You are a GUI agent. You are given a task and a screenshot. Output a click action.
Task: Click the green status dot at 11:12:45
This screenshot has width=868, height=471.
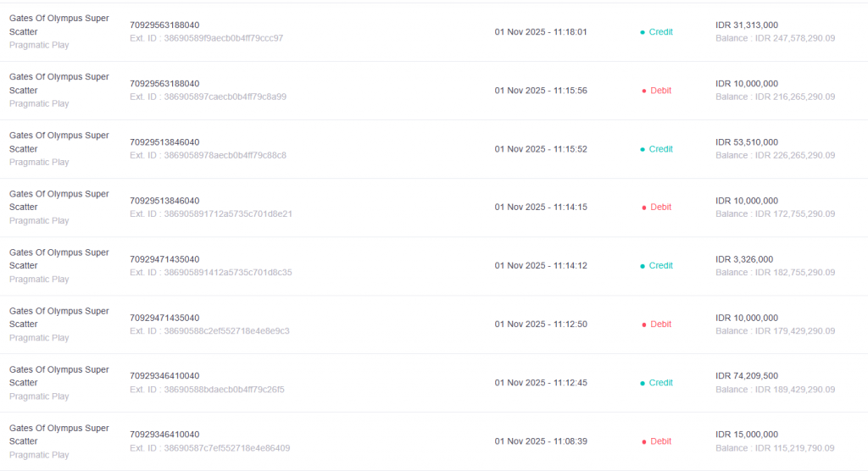(643, 383)
